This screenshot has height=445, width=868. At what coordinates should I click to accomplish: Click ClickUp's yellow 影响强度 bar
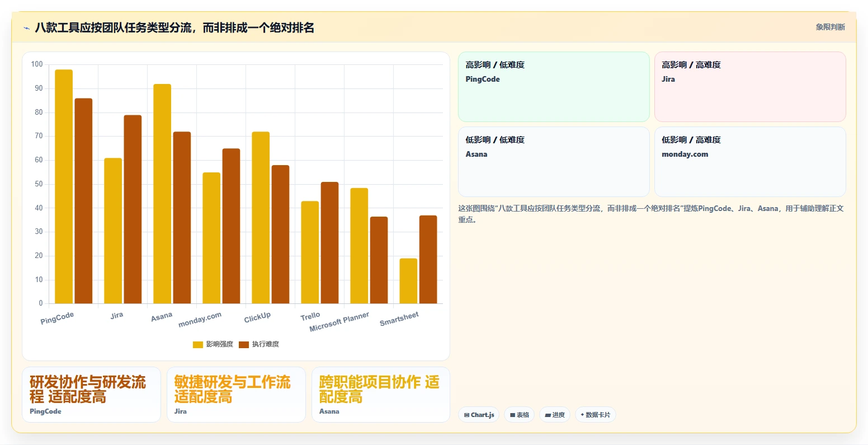tap(261, 218)
